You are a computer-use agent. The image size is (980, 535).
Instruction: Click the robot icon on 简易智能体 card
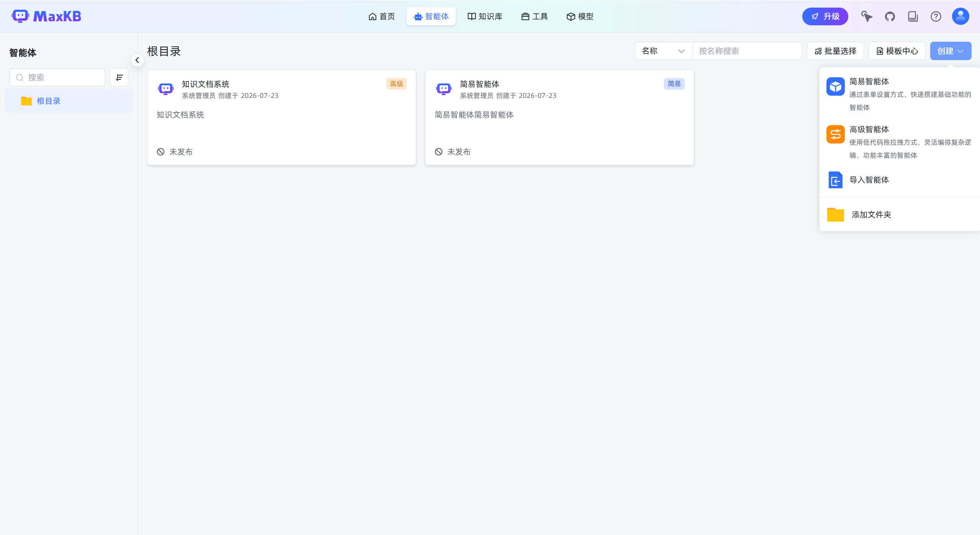pos(444,89)
